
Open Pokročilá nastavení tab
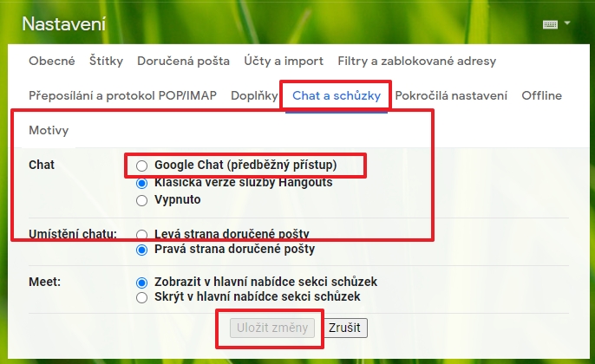coord(451,95)
